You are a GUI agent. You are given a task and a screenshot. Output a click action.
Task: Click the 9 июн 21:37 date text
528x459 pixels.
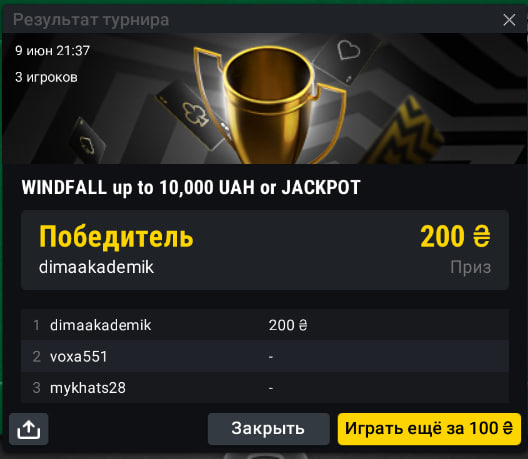click(x=52, y=51)
